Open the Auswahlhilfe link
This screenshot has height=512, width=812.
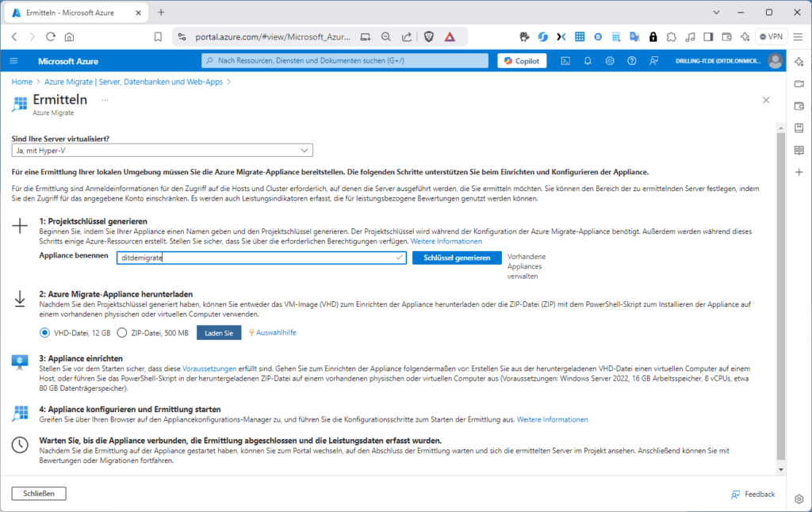click(276, 332)
